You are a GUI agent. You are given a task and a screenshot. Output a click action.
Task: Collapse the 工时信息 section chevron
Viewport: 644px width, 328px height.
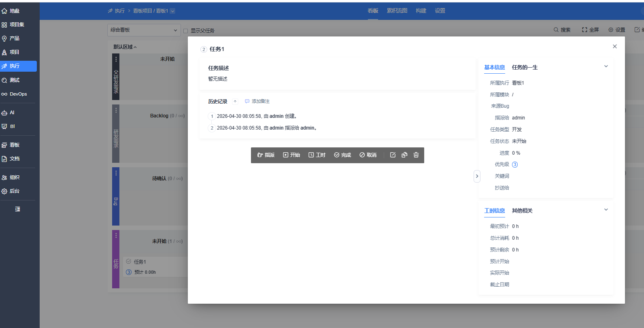[x=606, y=210]
